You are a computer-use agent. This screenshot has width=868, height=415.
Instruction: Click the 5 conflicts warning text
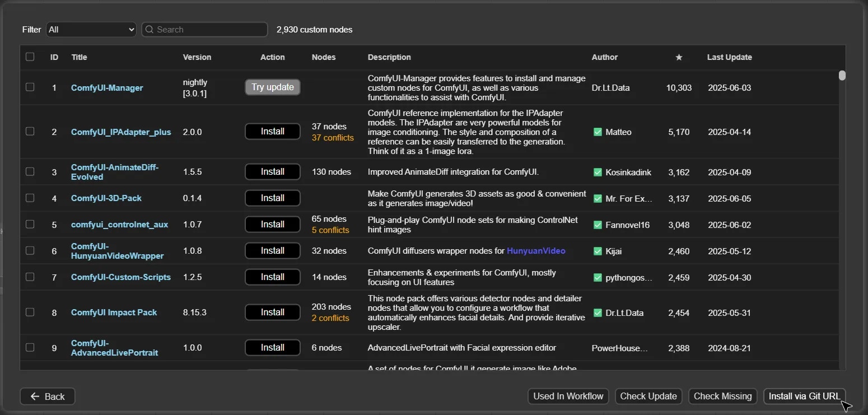330,230
